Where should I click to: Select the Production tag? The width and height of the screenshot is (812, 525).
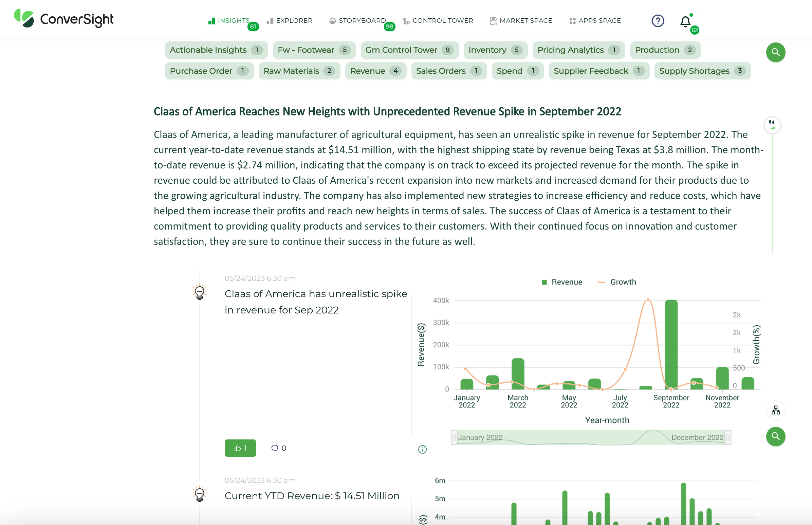665,50
